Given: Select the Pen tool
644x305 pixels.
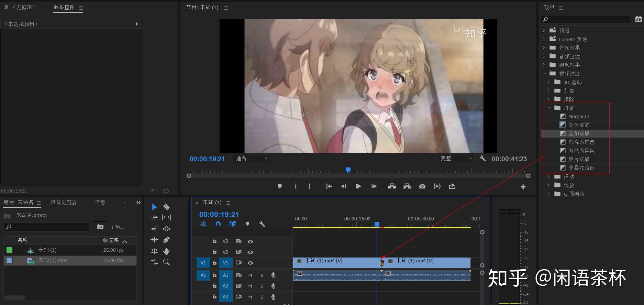Looking at the screenshot, I should tap(166, 240).
